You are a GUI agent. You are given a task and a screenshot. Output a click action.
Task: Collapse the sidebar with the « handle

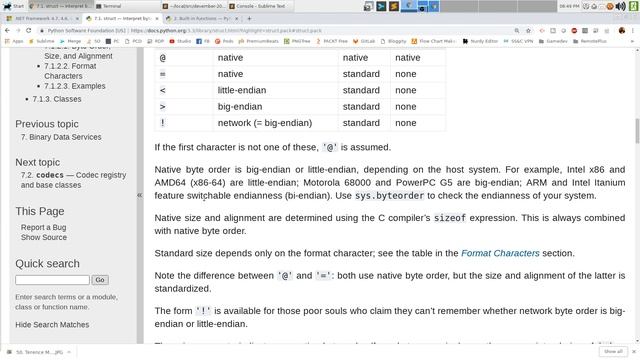(140, 195)
